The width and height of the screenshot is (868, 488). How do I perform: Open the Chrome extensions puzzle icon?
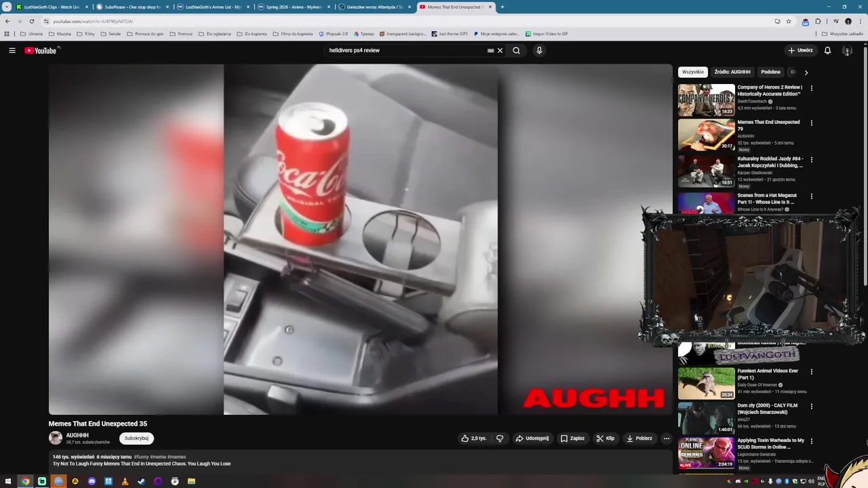click(818, 21)
